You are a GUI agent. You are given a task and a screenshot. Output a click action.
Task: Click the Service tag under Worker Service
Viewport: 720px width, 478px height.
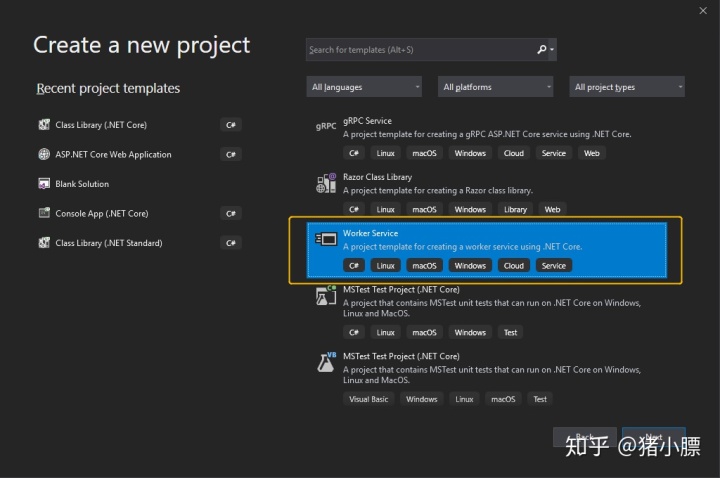(553, 265)
